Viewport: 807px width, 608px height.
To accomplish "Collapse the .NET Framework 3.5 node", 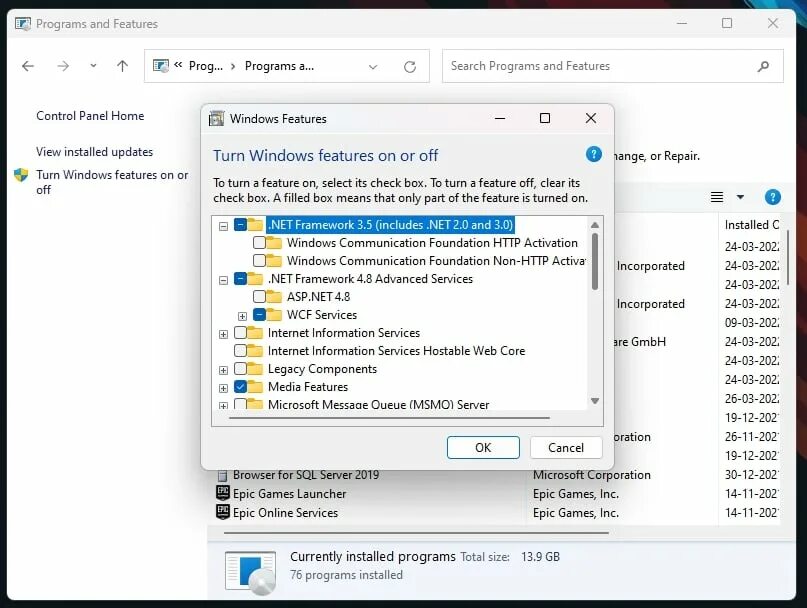I will coord(223,226).
